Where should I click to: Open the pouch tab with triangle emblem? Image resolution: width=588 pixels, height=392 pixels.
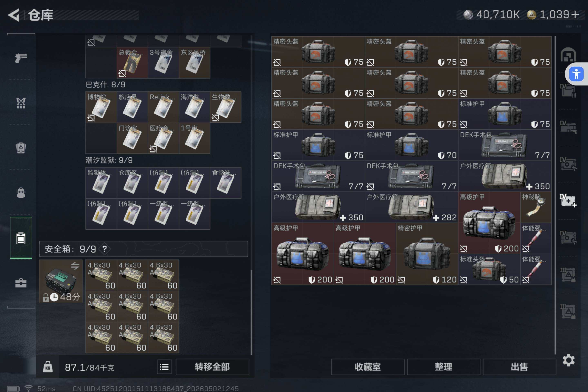pos(21,148)
